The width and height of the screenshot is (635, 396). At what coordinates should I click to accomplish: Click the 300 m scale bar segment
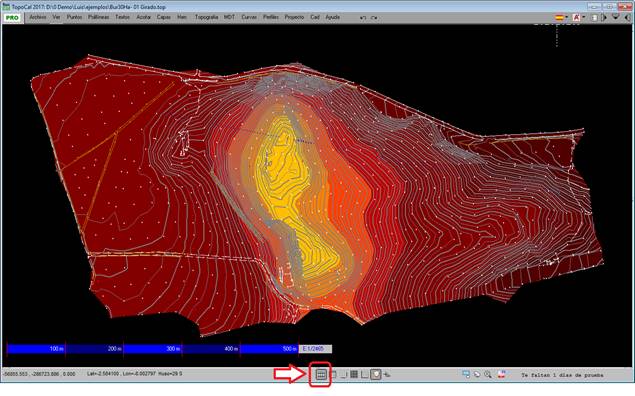pos(152,349)
